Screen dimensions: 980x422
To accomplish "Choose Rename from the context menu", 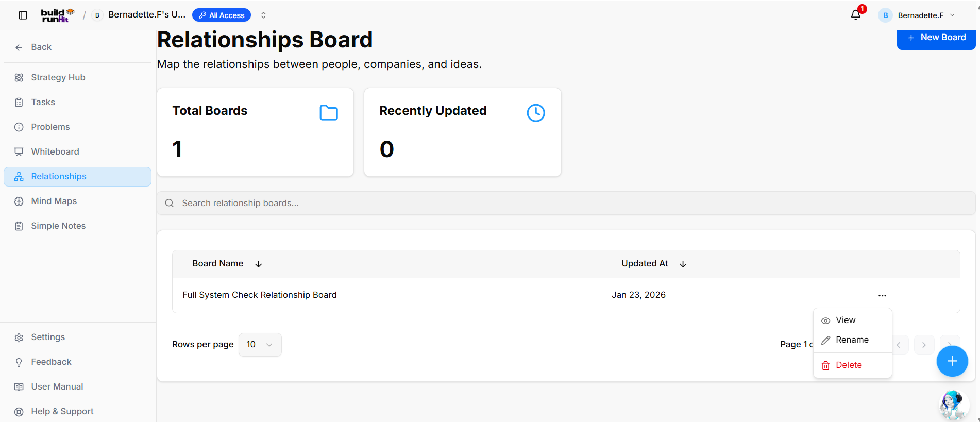I will point(852,340).
